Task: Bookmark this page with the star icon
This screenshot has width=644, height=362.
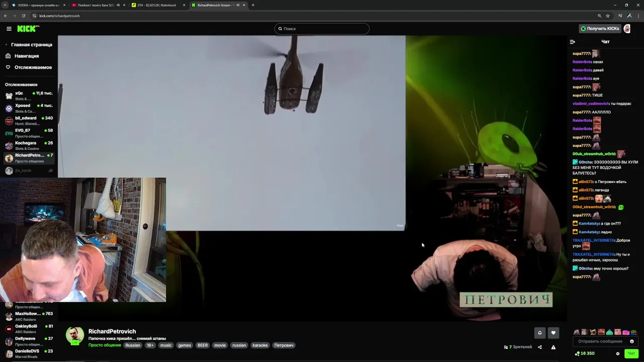Action: click(x=607, y=16)
